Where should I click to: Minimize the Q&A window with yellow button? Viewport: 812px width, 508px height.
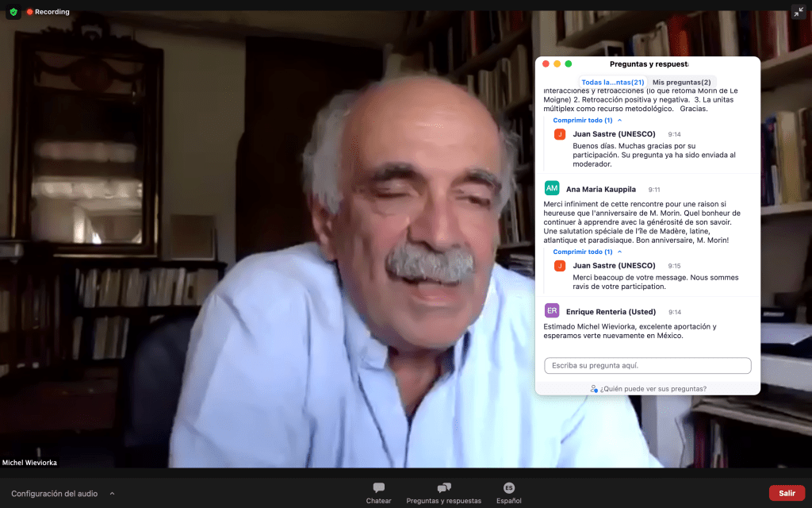tap(557, 63)
